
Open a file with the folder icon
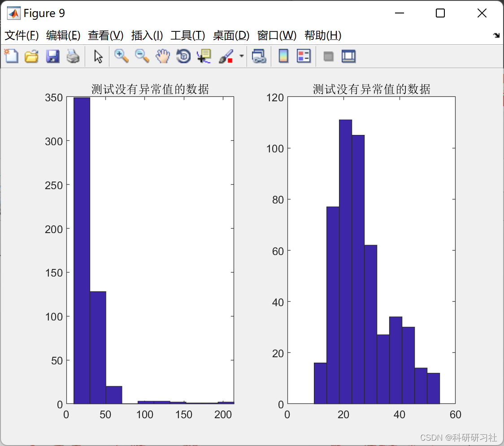point(31,56)
